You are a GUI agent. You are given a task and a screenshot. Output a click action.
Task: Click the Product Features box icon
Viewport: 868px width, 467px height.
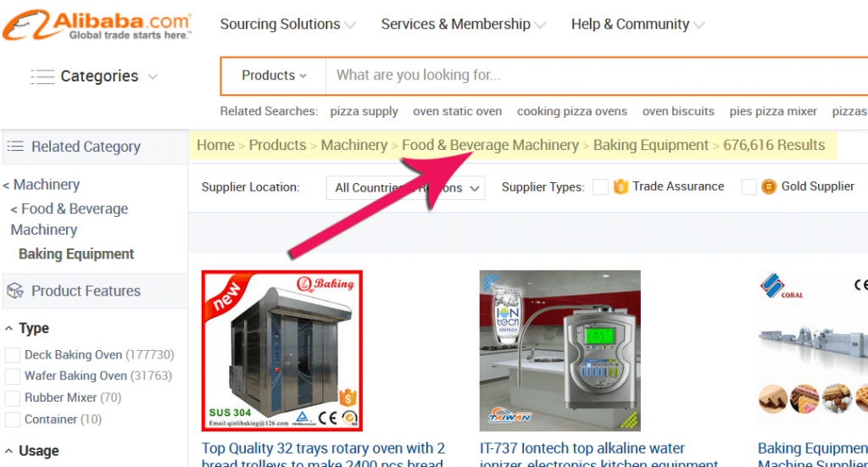click(15, 291)
